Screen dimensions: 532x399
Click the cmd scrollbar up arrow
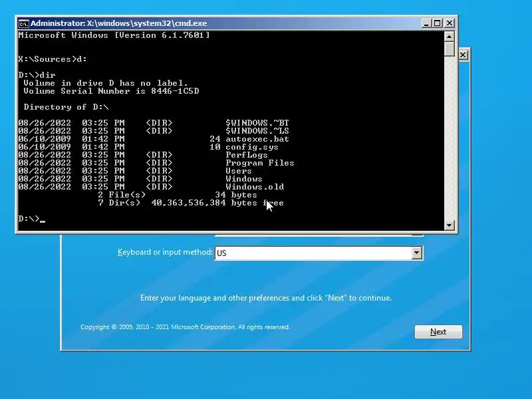pos(450,37)
